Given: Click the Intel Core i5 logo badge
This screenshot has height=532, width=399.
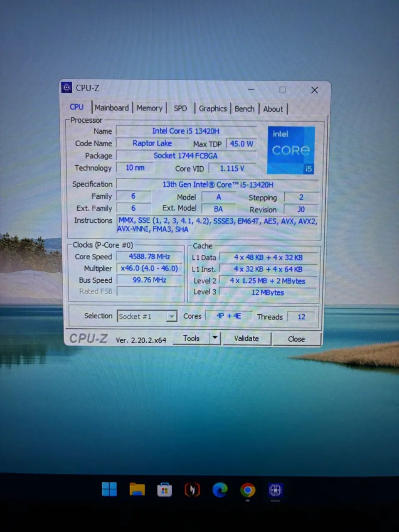Looking at the screenshot, I should [291, 150].
